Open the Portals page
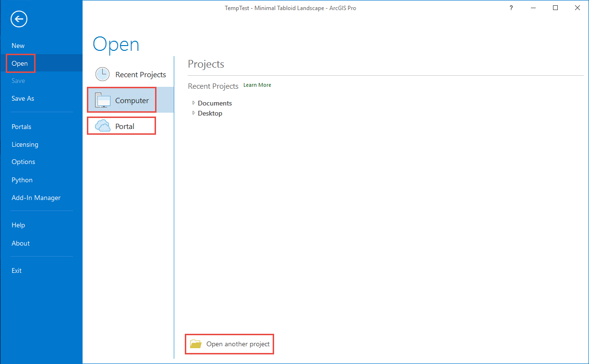Viewport: 589px width, 364px height. point(22,127)
